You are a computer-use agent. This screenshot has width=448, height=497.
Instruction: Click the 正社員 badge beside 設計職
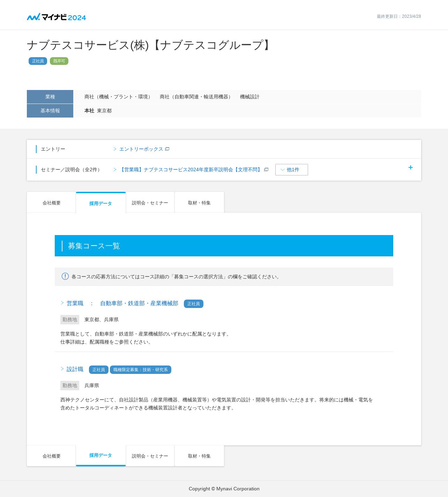click(99, 370)
